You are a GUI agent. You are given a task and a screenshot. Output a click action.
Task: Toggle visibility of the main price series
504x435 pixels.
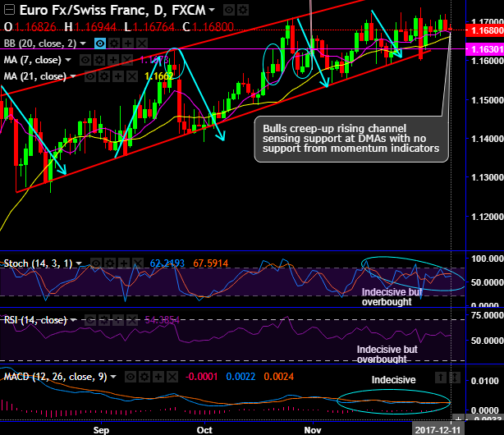click(x=229, y=11)
